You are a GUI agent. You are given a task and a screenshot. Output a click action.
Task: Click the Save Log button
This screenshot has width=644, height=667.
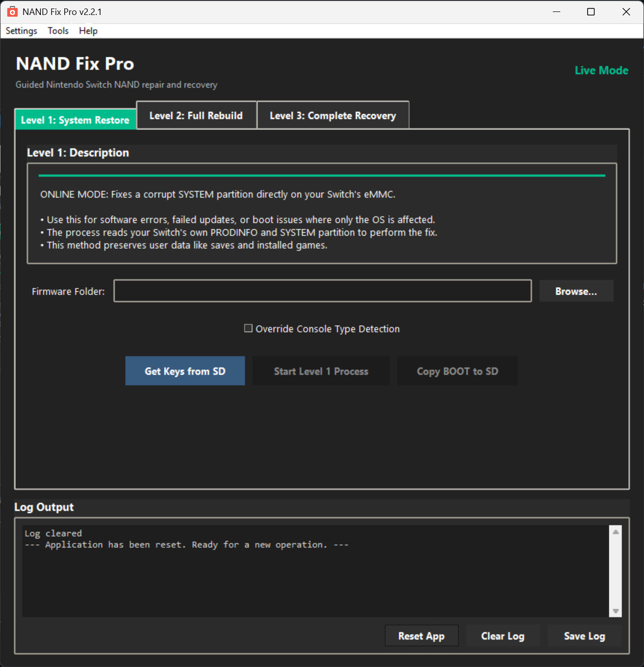point(585,636)
